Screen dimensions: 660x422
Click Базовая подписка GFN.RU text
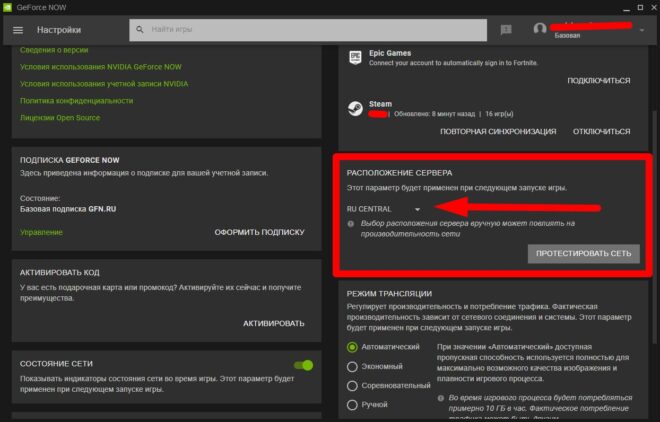68,209
